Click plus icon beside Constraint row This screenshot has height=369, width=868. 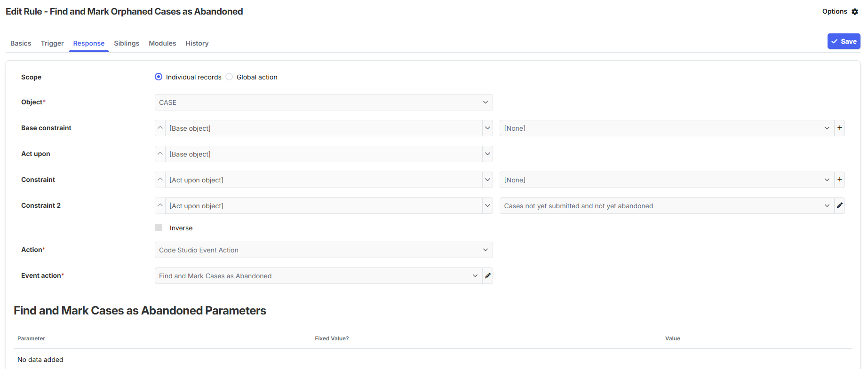click(839, 180)
